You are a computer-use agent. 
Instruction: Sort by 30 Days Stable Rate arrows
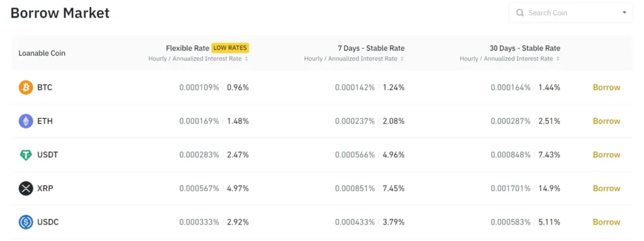click(x=558, y=59)
